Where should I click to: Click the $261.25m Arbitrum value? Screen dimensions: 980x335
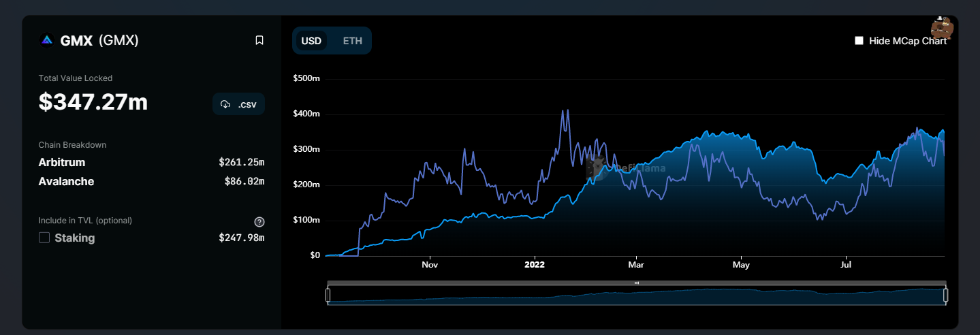241,163
